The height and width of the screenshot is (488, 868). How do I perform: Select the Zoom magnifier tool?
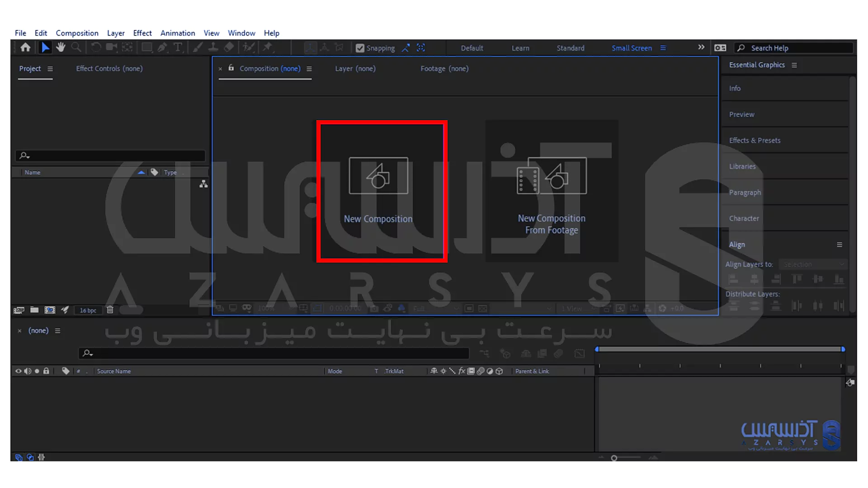[x=76, y=47]
